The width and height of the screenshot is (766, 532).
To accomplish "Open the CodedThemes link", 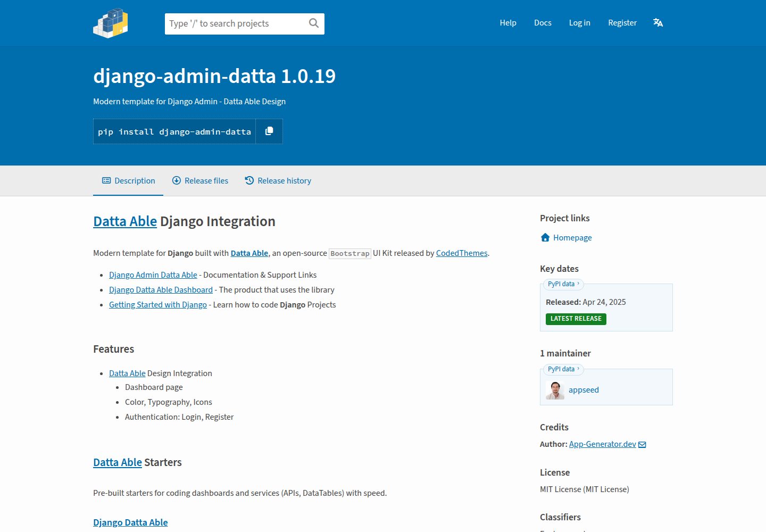I will pyautogui.click(x=462, y=253).
